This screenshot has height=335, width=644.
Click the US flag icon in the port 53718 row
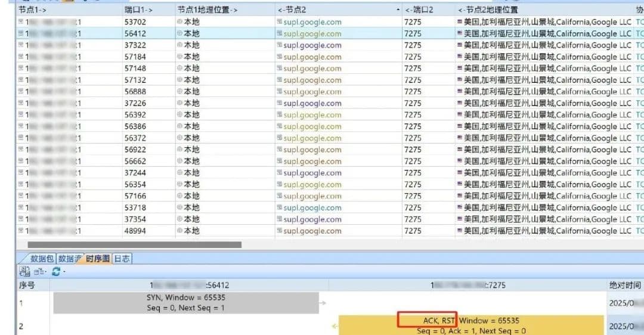(460, 207)
